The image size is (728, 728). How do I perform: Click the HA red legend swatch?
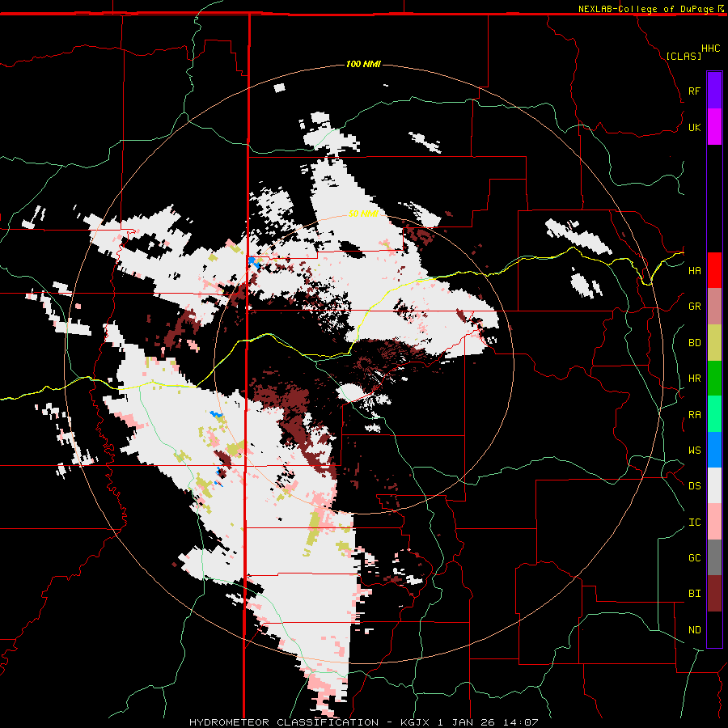click(x=714, y=270)
